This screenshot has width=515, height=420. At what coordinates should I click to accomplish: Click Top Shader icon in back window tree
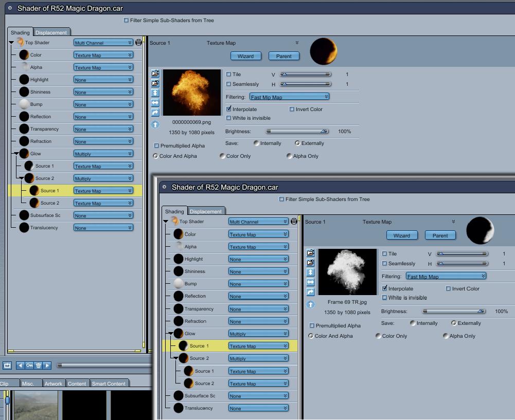click(21, 42)
